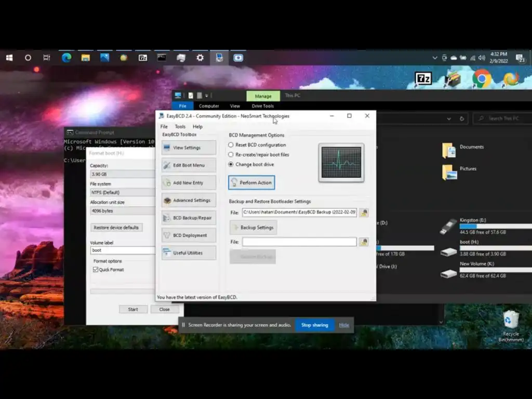532x399 pixels.
Task: Open volume control in system tray
Action: (482, 58)
